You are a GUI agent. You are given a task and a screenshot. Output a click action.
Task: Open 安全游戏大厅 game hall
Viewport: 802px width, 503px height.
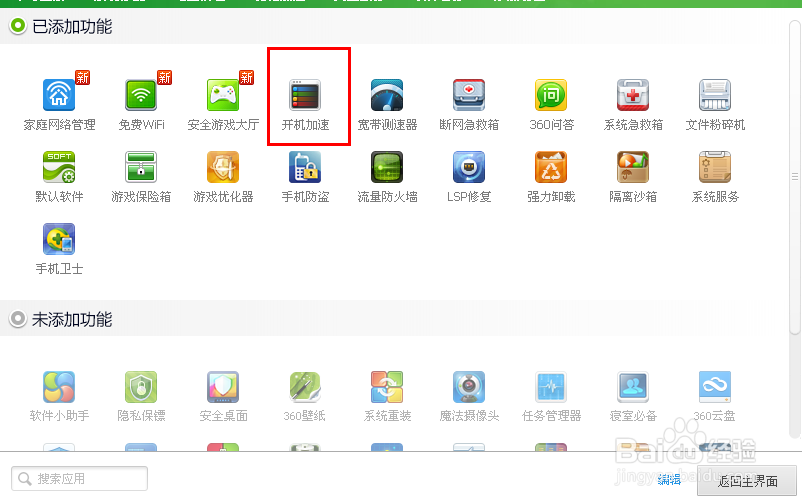[223, 95]
